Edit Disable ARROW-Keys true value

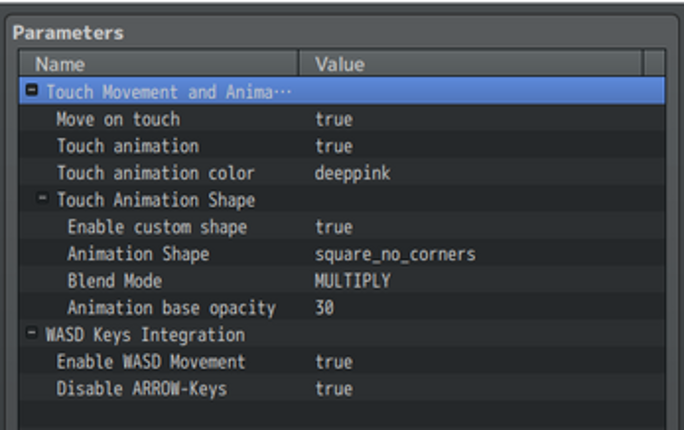click(334, 389)
